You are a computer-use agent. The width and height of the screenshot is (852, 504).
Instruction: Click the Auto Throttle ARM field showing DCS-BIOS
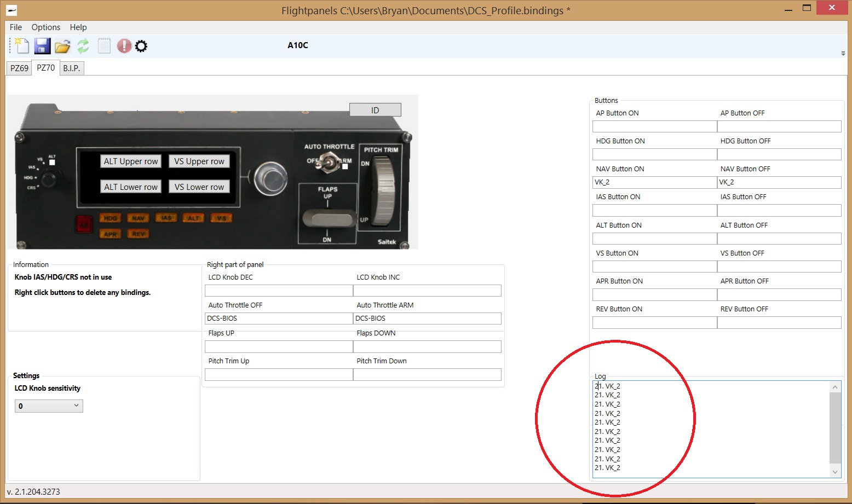427,318
